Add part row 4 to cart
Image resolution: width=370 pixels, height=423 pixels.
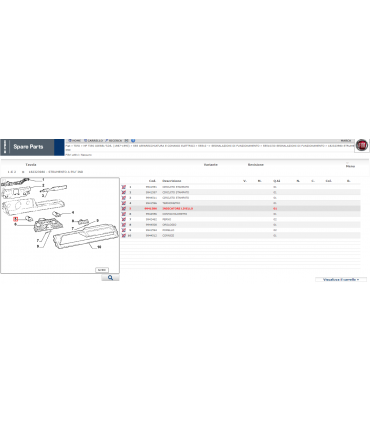[124, 203]
